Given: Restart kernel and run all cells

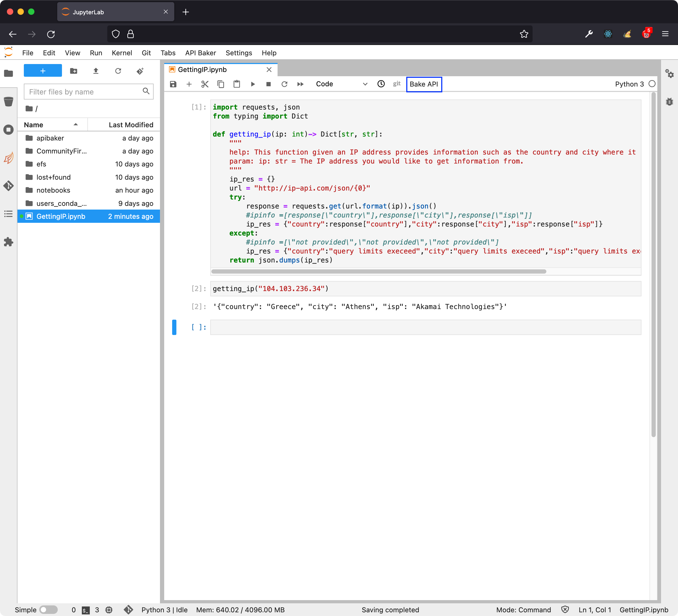Looking at the screenshot, I should [x=300, y=84].
